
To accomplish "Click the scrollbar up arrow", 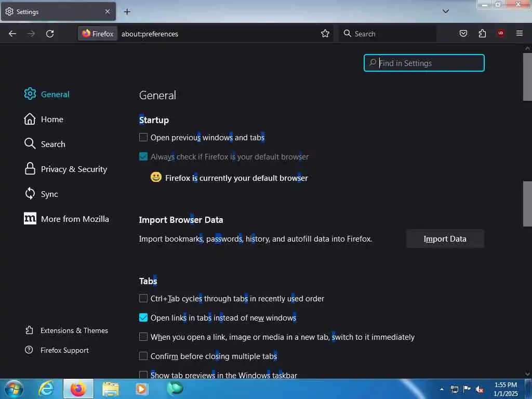I will click(527, 48).
